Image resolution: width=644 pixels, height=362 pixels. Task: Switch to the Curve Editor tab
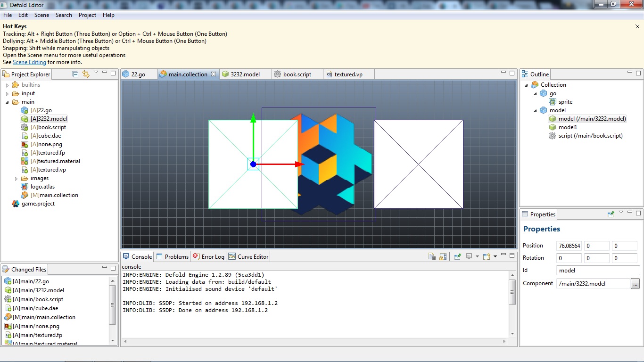click(248, 257)
